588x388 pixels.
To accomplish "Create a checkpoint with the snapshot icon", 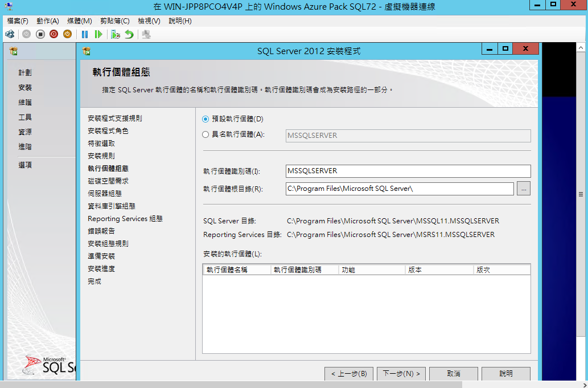I will (x=116, y=35).
